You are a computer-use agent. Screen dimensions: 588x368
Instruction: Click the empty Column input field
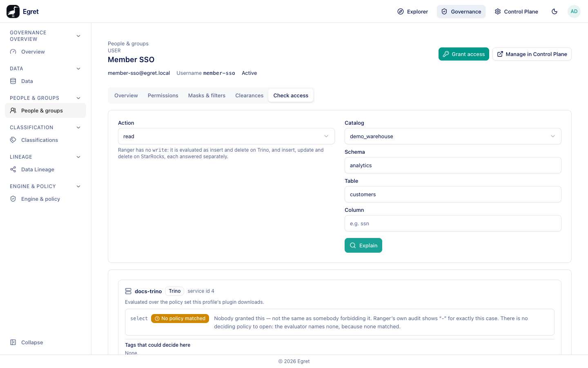tap(453, 223)
